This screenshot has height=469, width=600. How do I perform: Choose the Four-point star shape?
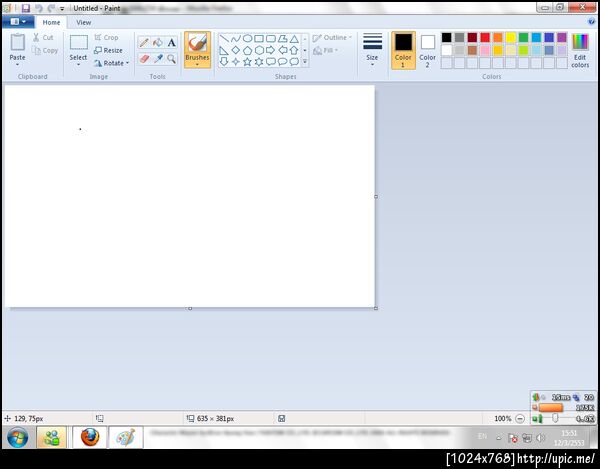(236, 62)
